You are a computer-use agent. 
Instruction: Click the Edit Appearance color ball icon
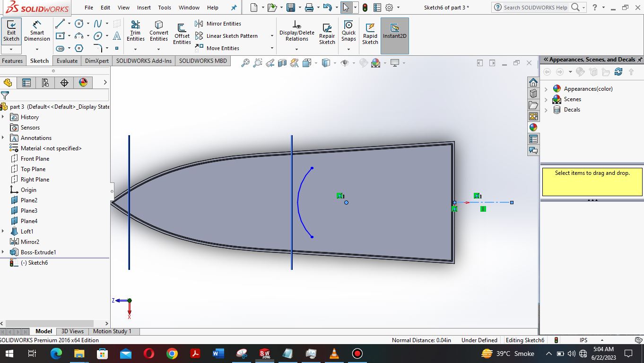point(376,63)
